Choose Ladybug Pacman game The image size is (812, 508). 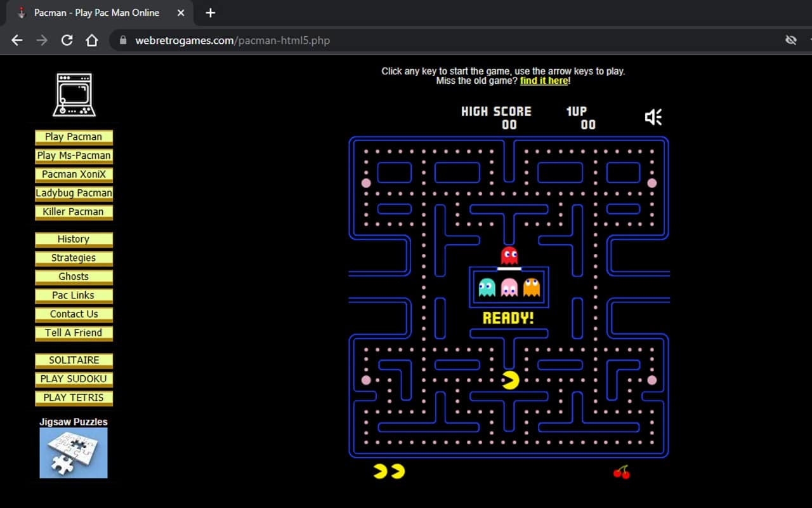[x=74, y=194]
